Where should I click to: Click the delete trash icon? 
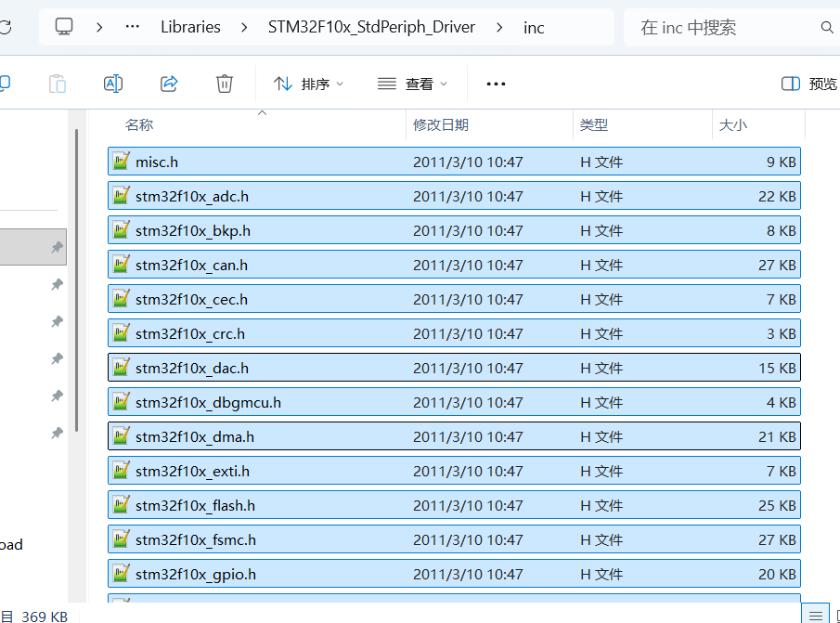pyautogui.click(x=225, y=84)
